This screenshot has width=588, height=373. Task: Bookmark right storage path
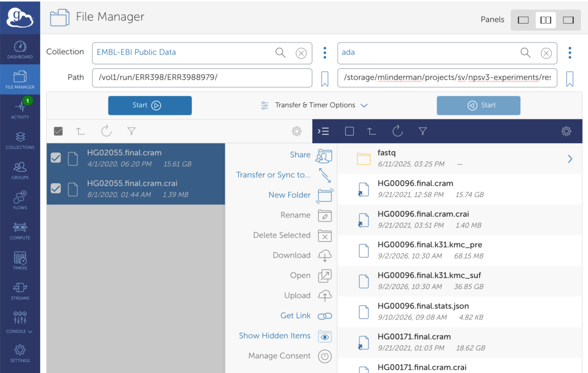tap(570, 79)
